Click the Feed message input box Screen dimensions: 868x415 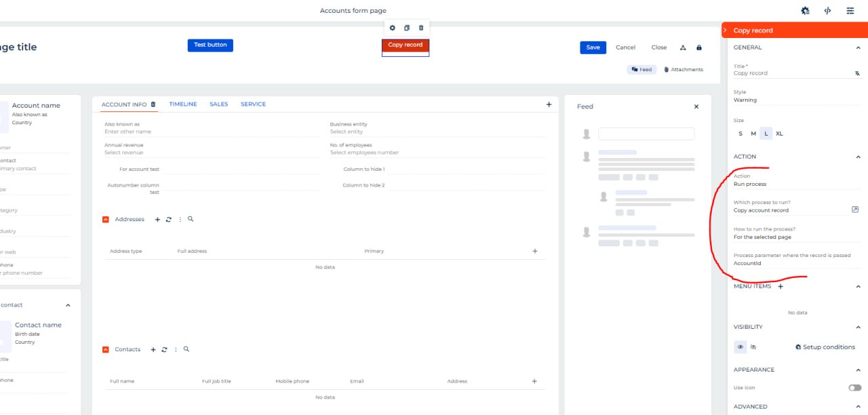[x=646, y=134]
